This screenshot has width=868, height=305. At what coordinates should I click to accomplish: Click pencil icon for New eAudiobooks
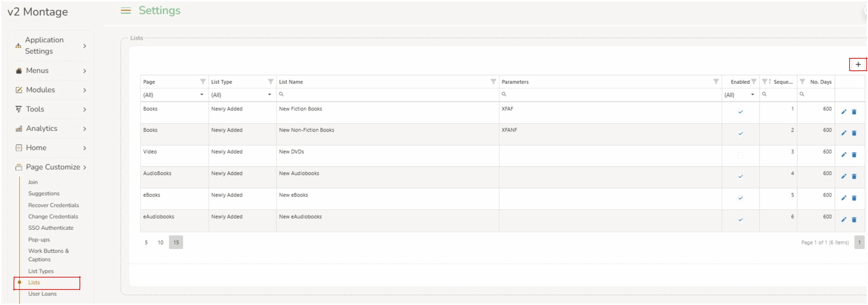click(x=843, y=220)
